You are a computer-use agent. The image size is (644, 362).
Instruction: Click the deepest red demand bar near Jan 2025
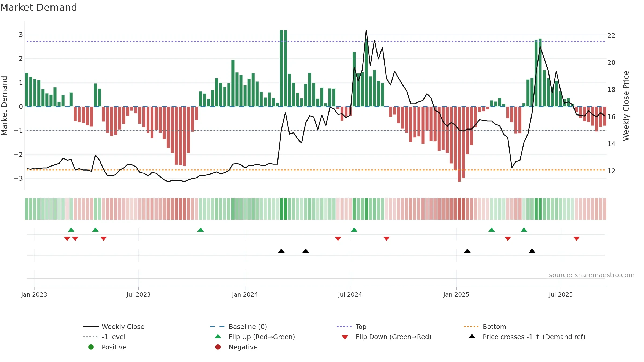pos(459,144)
